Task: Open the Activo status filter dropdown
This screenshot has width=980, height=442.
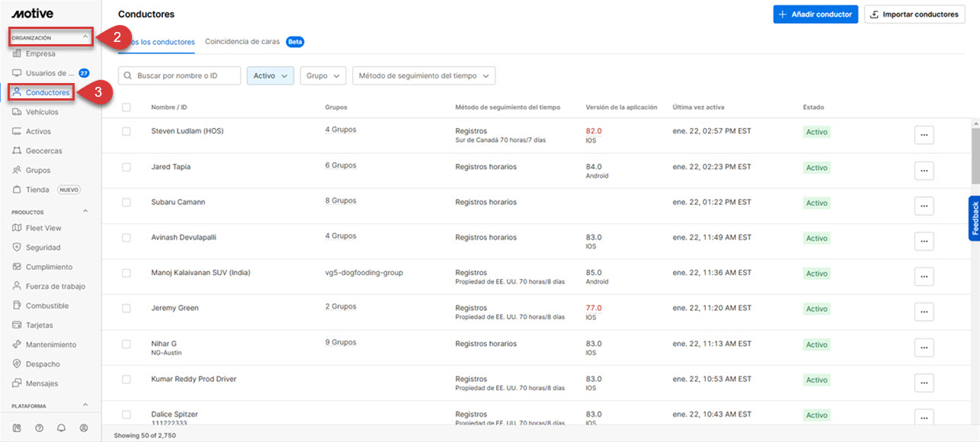Action: pyautogui.click(x=270, y=76)
